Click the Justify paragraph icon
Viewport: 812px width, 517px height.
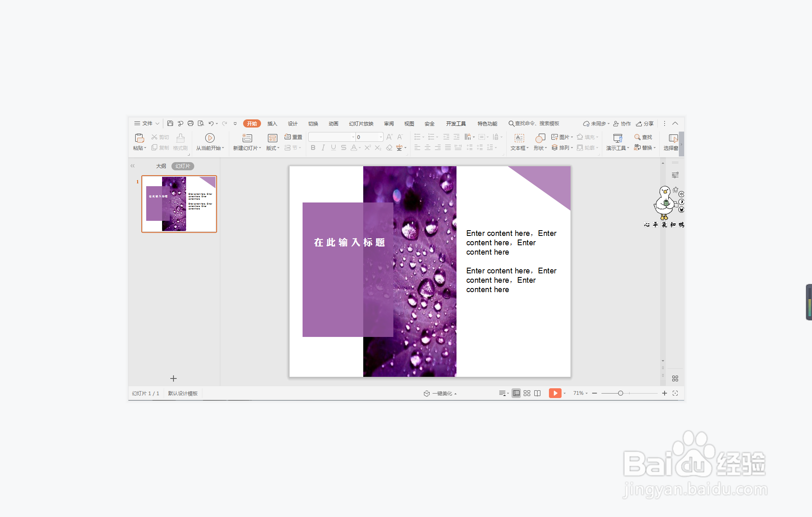448,147
